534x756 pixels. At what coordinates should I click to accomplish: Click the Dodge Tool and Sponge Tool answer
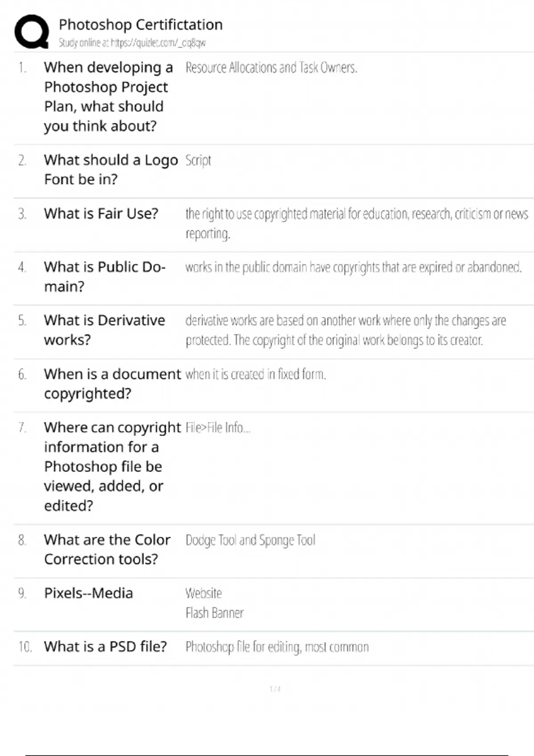tap(250, 540)
